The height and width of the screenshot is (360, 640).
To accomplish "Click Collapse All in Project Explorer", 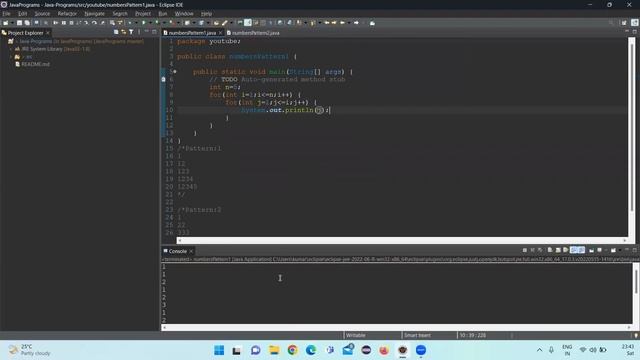I will 116,32.
